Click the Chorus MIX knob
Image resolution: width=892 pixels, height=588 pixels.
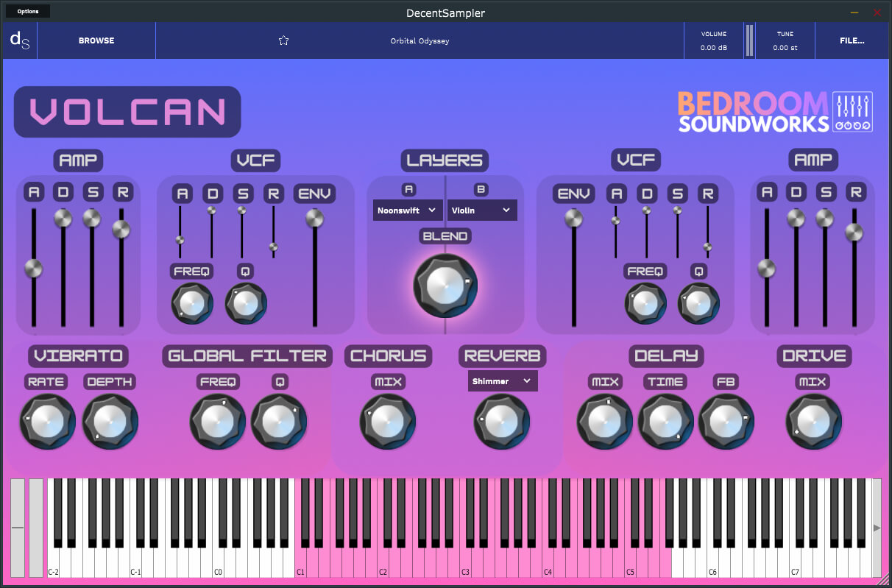(388, 422)
